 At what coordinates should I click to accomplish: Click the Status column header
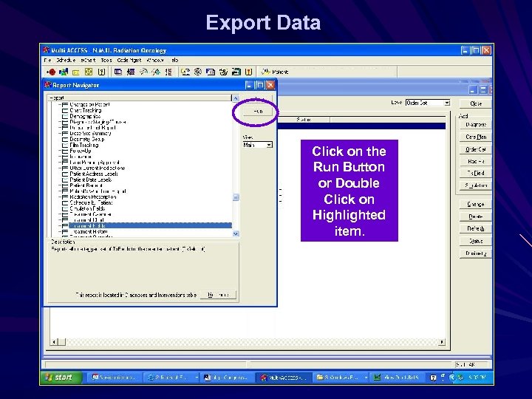coord(304,120)
